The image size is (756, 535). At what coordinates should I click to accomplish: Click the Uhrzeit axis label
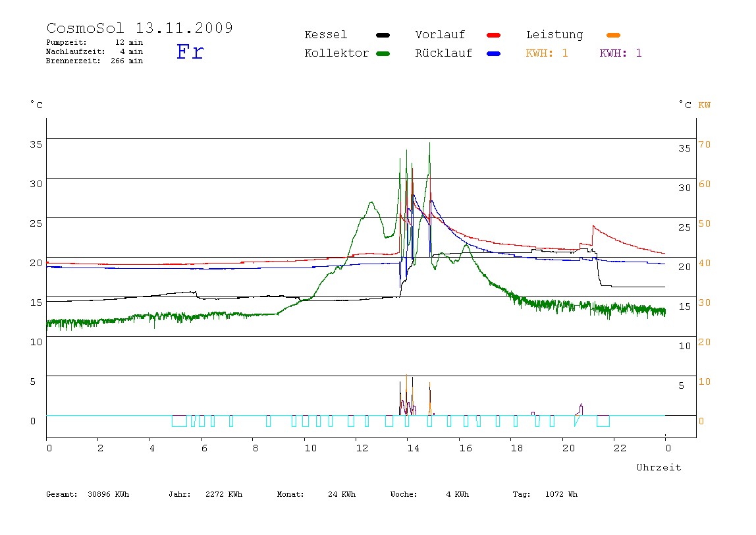pyautogui.click(x=659, y=467)
